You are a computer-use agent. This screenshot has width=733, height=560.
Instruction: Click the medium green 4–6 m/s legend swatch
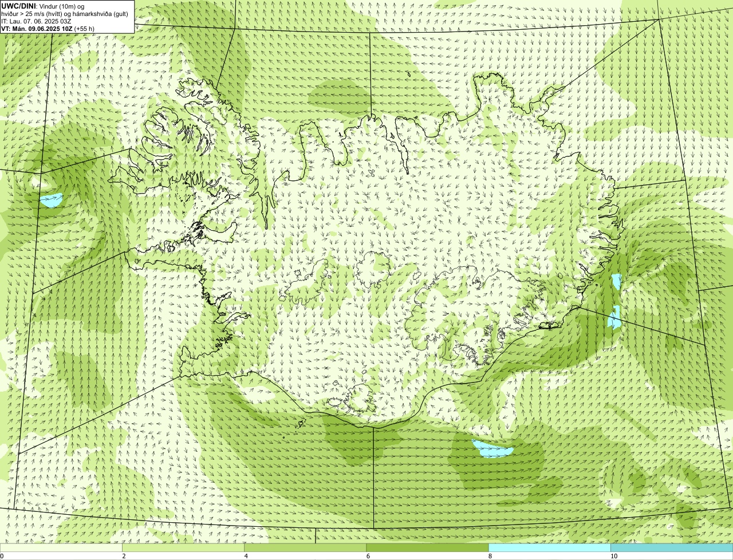tap(305, 547)
